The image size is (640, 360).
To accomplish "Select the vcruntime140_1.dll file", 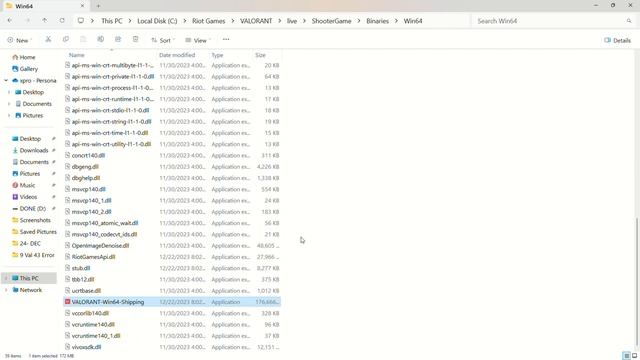I will (172, 336).
